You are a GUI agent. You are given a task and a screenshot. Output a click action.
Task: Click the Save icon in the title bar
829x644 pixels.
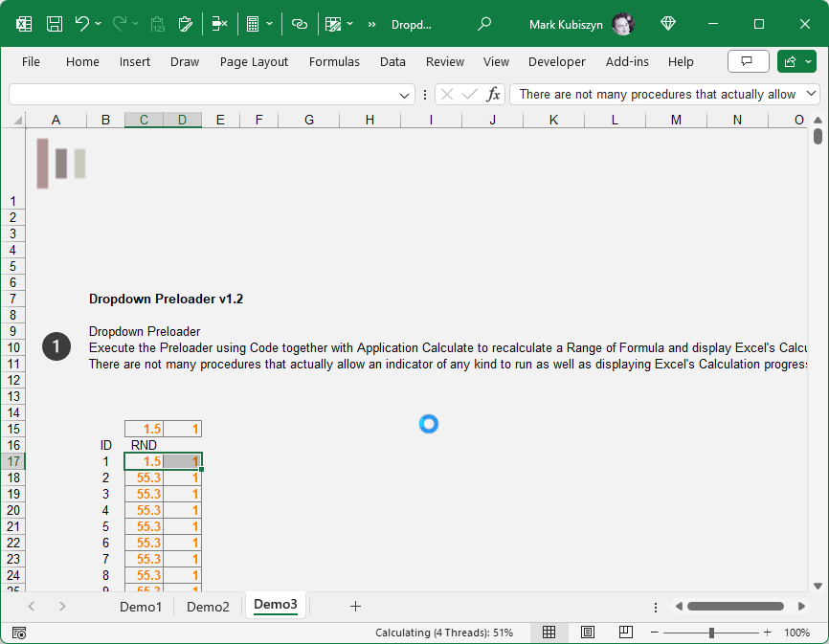coord(55,24)
